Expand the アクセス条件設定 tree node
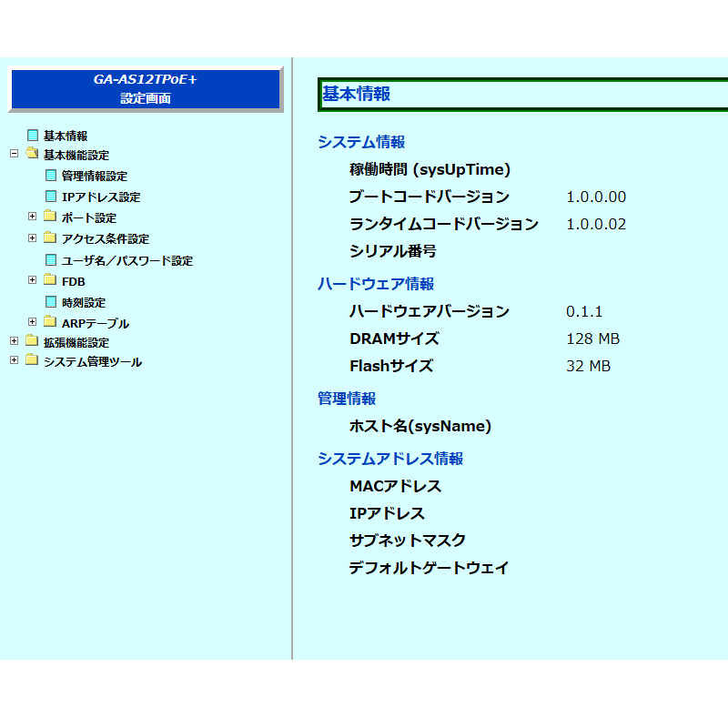 [x=32, y=238]
